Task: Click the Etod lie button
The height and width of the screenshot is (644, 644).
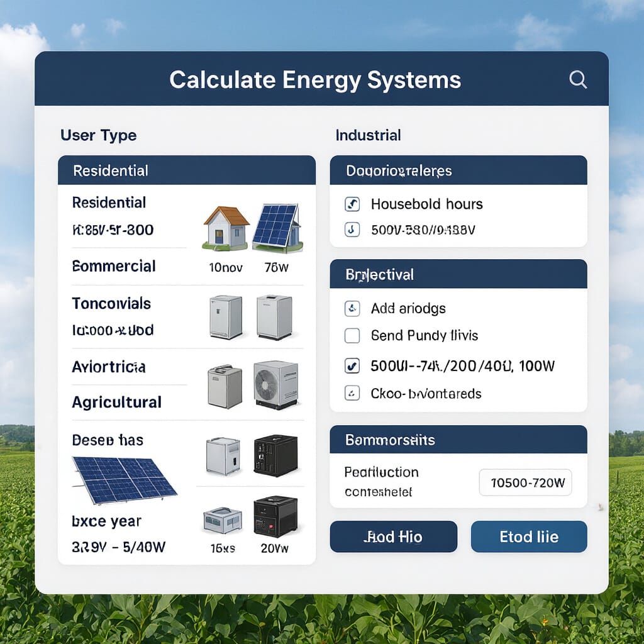Action: pyautogui.click(x=528, y=536)
